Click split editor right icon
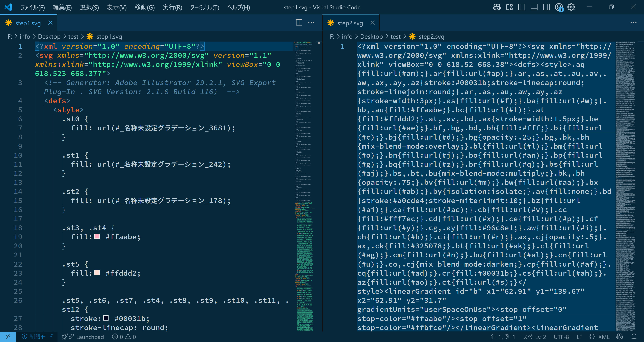The height and width of the screenshot is (342, 644). (x=299, y=23)
